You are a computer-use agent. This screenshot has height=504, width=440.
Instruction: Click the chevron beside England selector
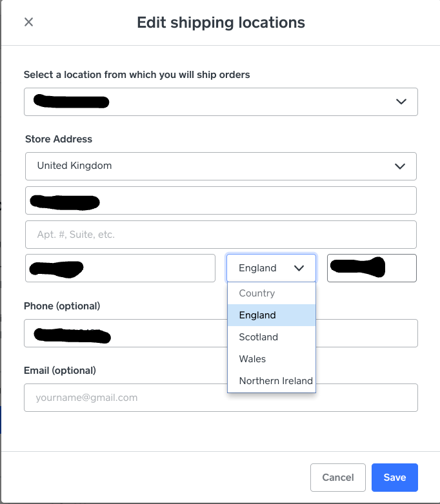299,268
